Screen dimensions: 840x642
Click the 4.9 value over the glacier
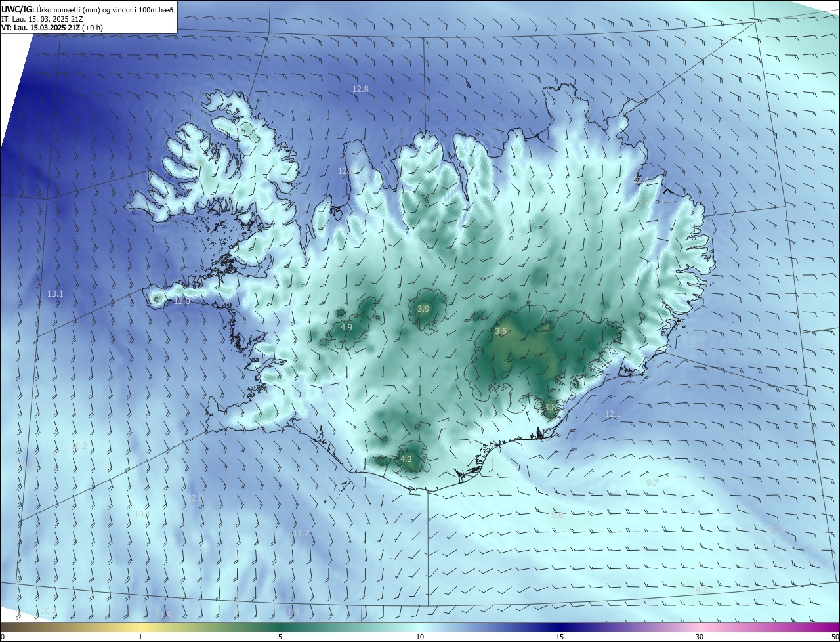coord(346,327)
